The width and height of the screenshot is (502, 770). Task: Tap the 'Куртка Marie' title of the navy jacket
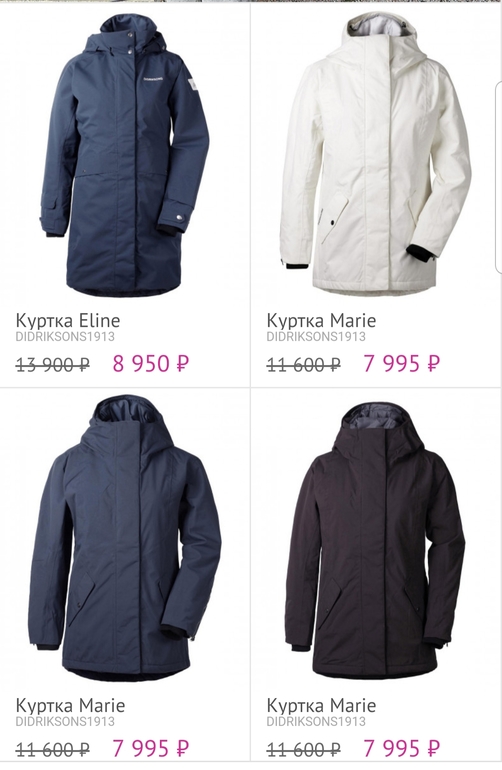70,706
